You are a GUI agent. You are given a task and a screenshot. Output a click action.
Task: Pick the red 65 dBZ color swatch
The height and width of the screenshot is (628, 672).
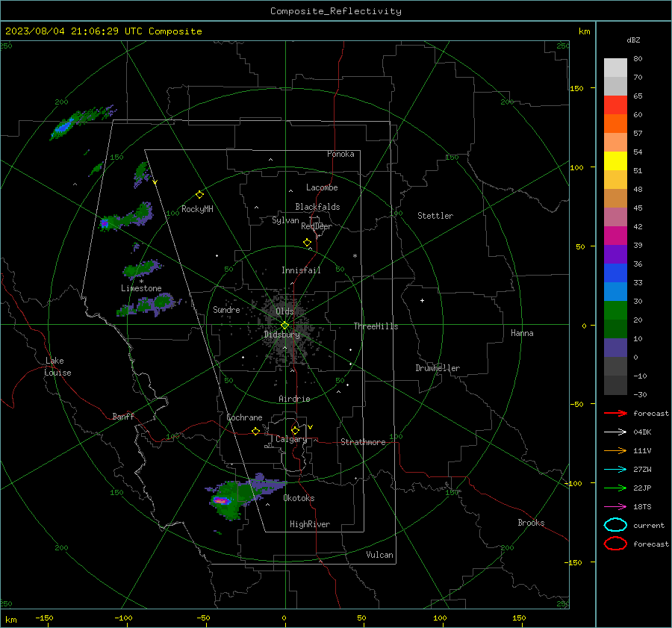[615, 105]
